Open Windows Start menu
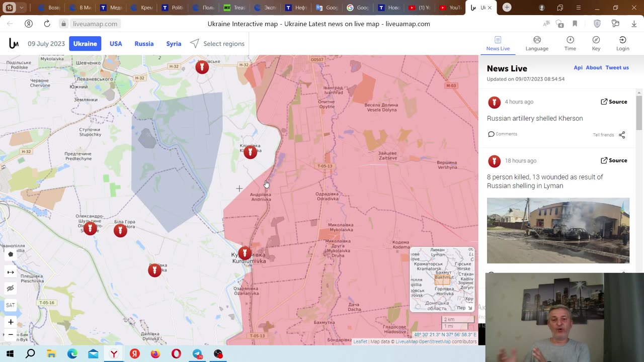The height and width of the screenshot is (362, 644). (10, 354)
